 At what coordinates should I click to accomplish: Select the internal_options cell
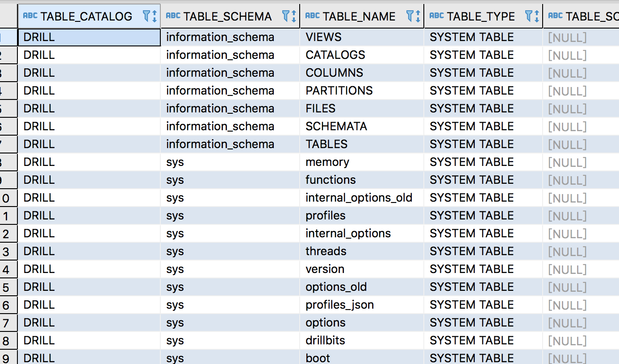[x=362, y=233]
